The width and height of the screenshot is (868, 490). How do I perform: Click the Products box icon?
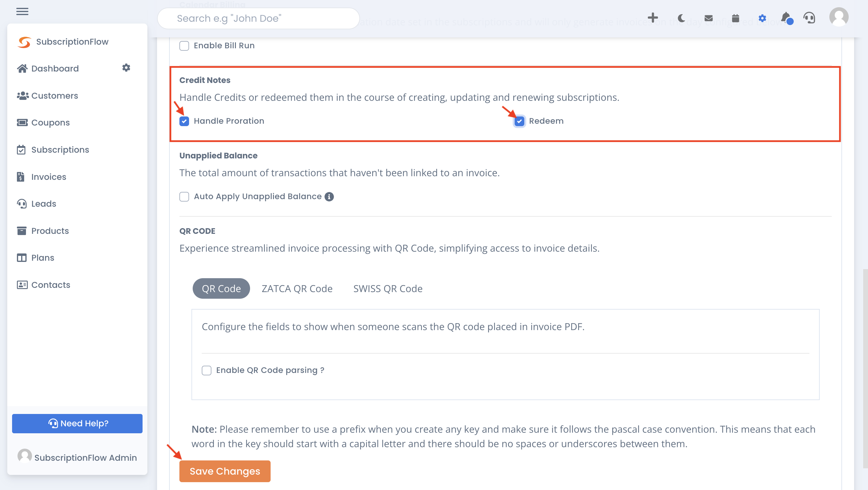pyautogui.click(x=21, y=231)
